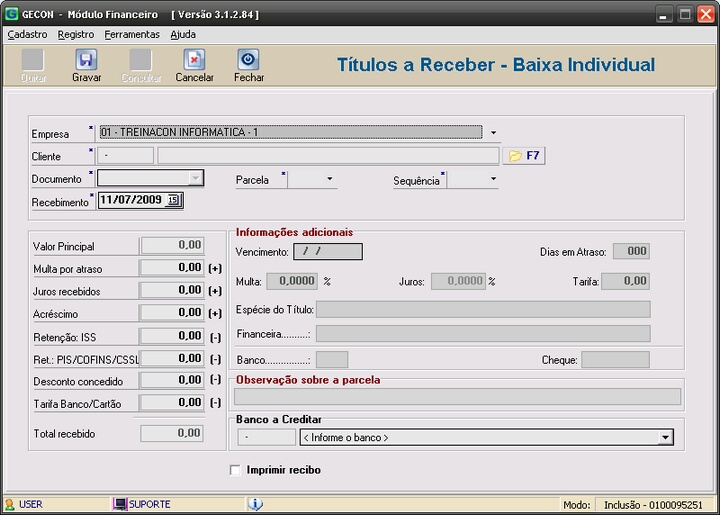Open the Registro menu
The height and width of the screenshot is (515, 720).
tap(76, 34)
